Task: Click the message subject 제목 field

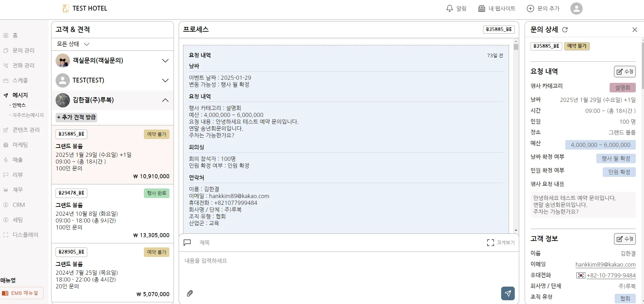Action: point(341,243)
